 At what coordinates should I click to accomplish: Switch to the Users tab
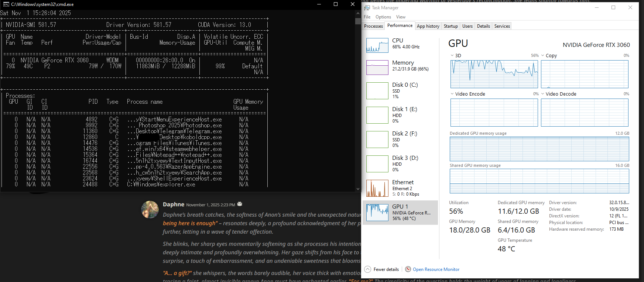[x=467, y=26]
